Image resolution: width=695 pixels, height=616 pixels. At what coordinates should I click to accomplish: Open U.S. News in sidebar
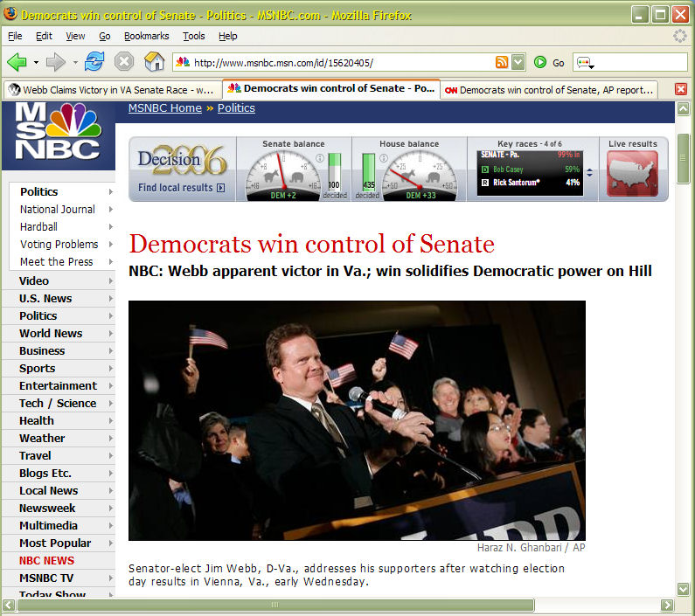45,298
